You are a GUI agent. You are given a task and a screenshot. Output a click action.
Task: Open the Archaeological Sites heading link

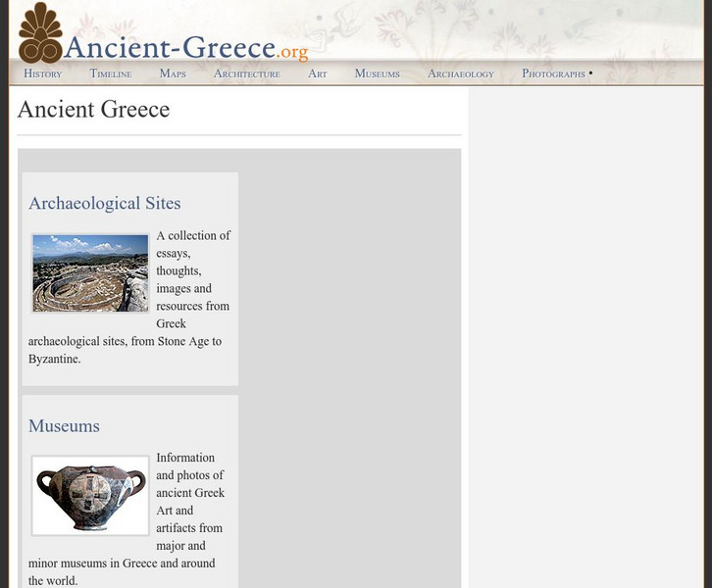click(x=104, y=203)
